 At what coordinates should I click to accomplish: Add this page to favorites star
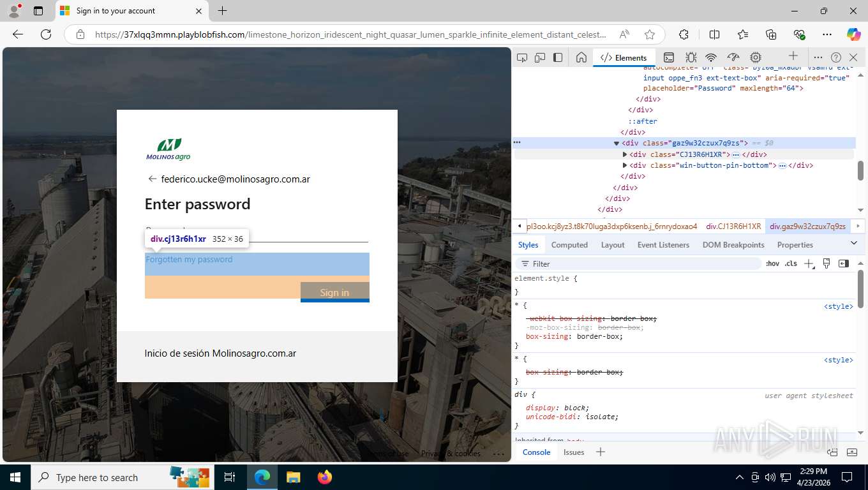coord(650,34)
